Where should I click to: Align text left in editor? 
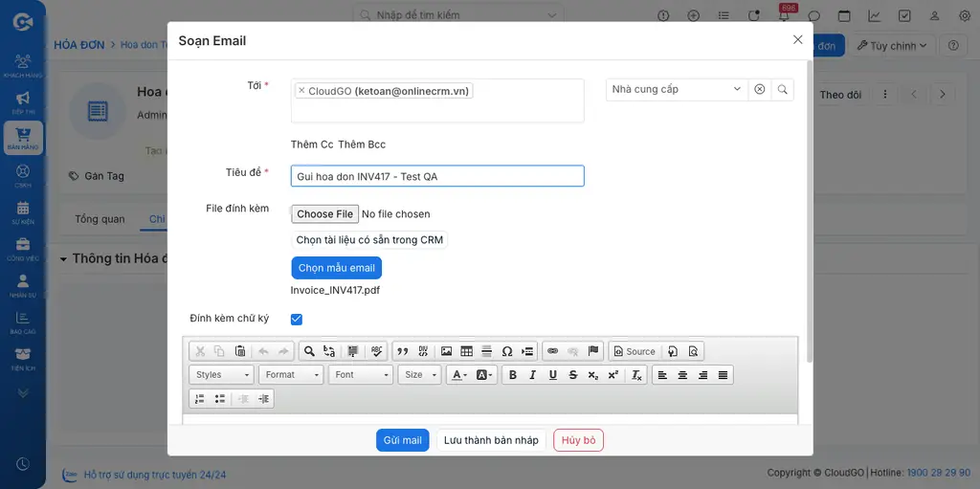tap(662, 374)
